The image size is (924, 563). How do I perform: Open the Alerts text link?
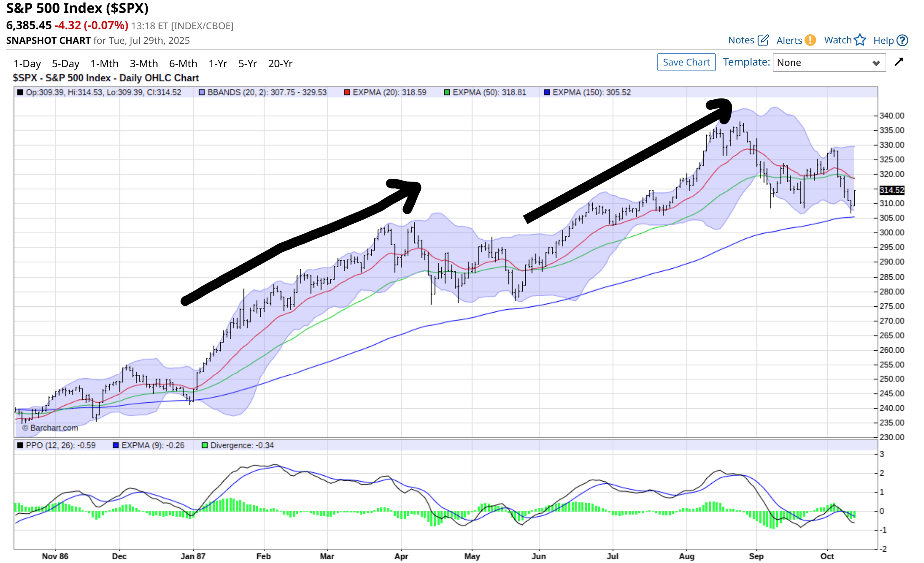pos(789,40)
